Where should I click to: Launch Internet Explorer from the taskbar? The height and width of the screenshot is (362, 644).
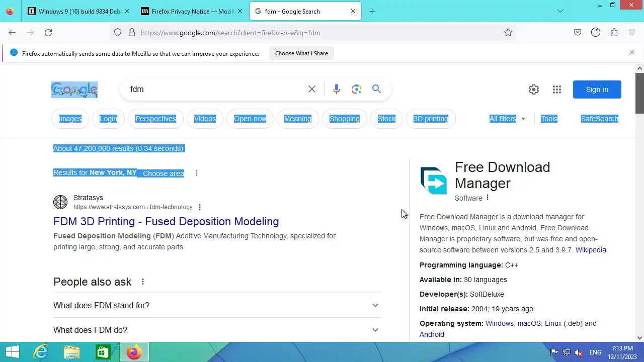pyautogui.click(x=41, y=352)
